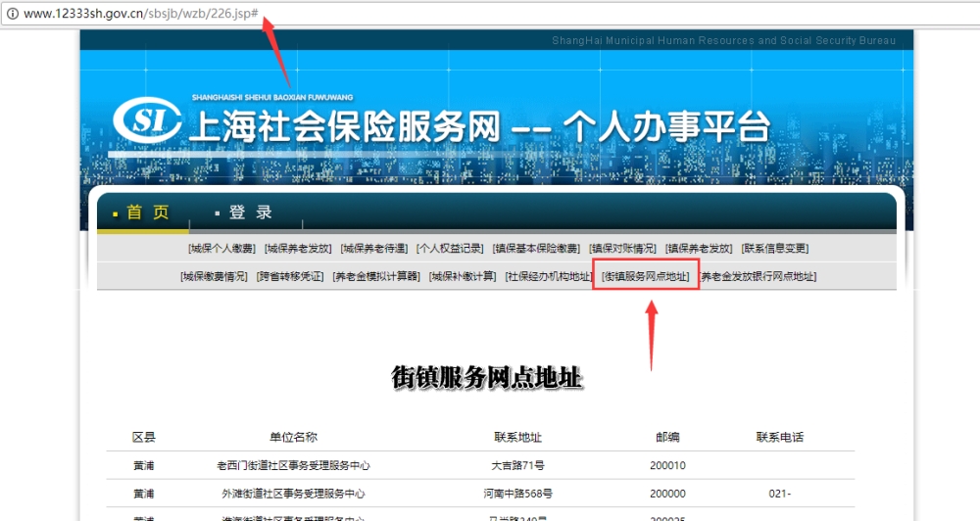Click the 200000 postal code cell
The height and width of the screenshot is (521, 980).
coord(667,494)
